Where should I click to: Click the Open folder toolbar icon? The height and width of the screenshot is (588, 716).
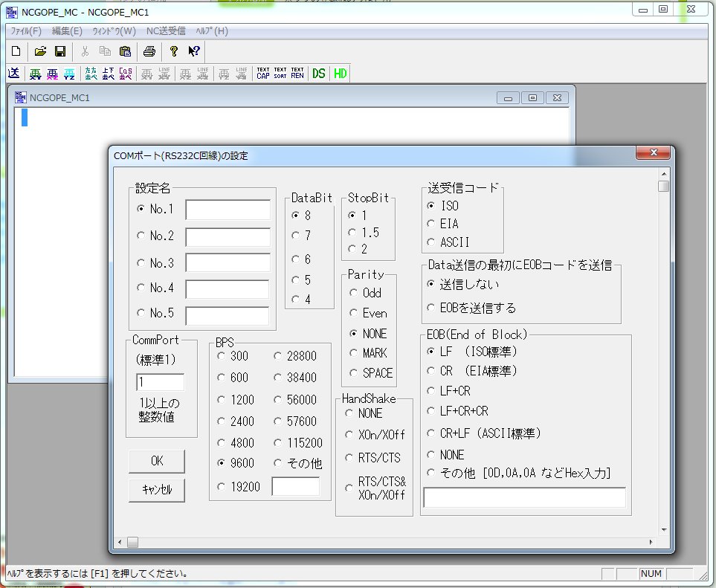pos(41,51)
